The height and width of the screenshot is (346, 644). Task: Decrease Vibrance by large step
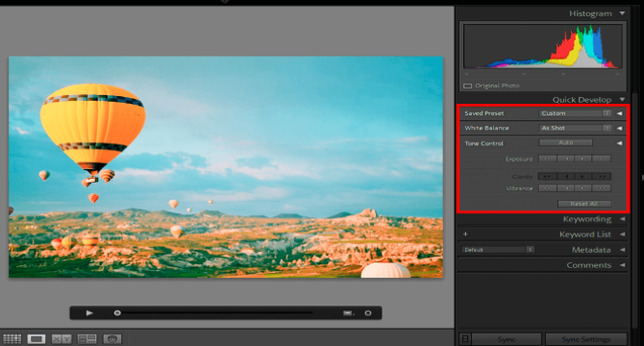tap(548, 188)
